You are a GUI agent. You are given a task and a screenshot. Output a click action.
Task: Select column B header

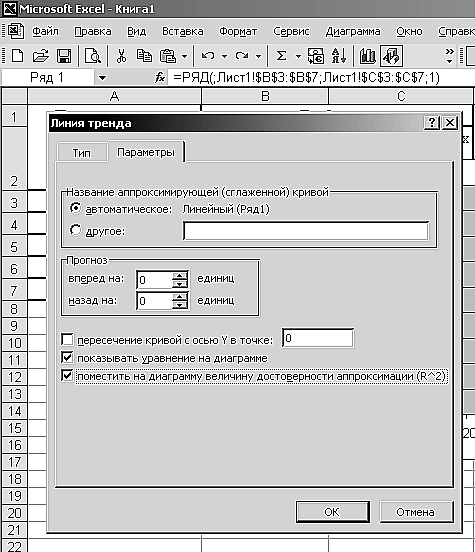tap(265, 96)
